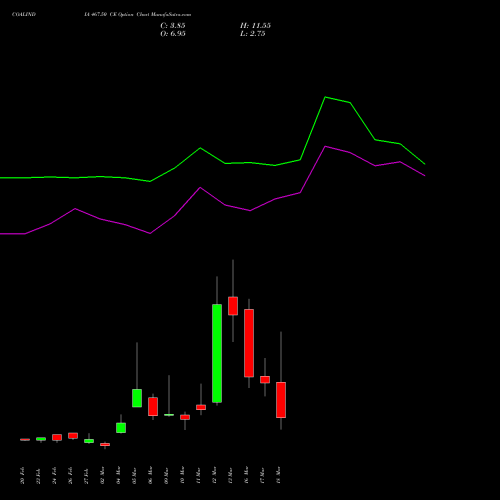500x500 pixels.
Task: Click the '18 Mar' date label
Action: (278, 475)
